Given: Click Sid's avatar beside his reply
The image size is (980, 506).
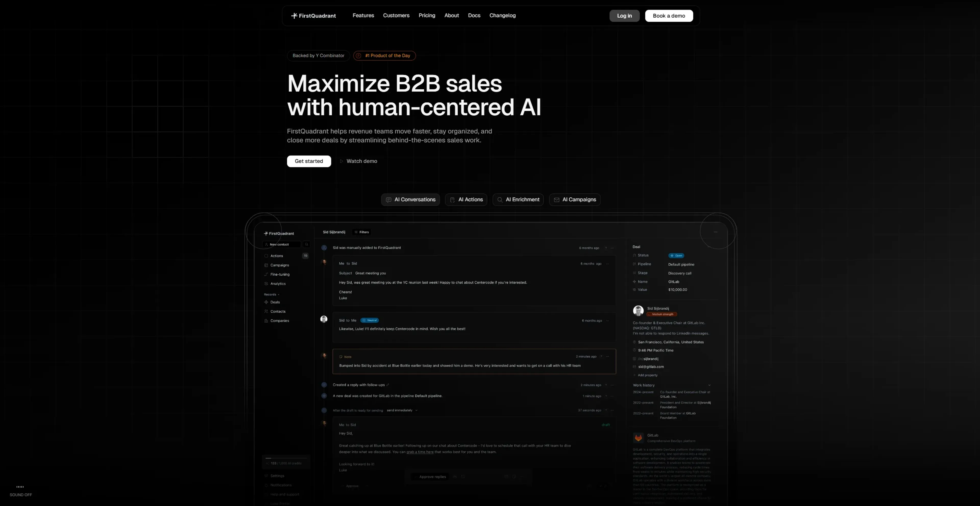Looking at the screenshot, I should (x=324, y=319).
